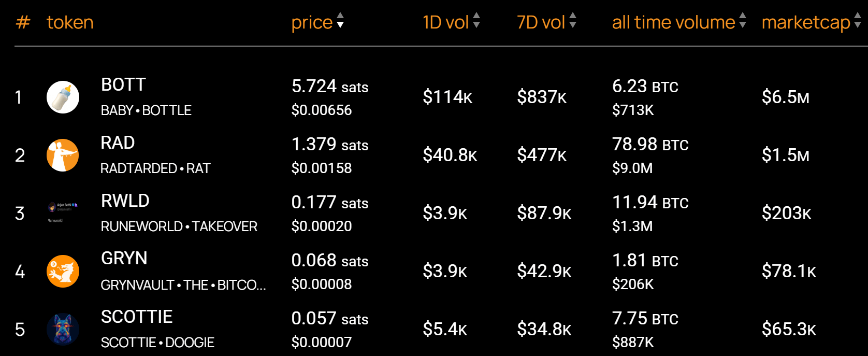Click the RAD rat token icon

(x=63, y=155)
